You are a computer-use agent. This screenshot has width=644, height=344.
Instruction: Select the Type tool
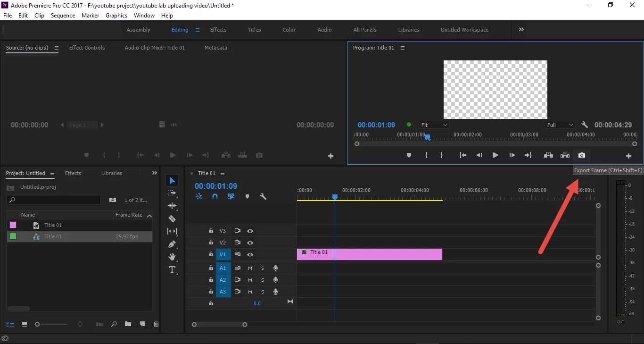click(172, 269)
